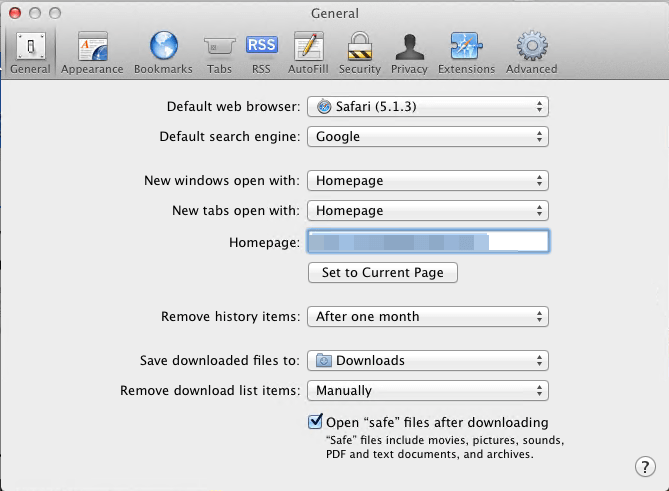Open the New windows open with dropdown

428,180
